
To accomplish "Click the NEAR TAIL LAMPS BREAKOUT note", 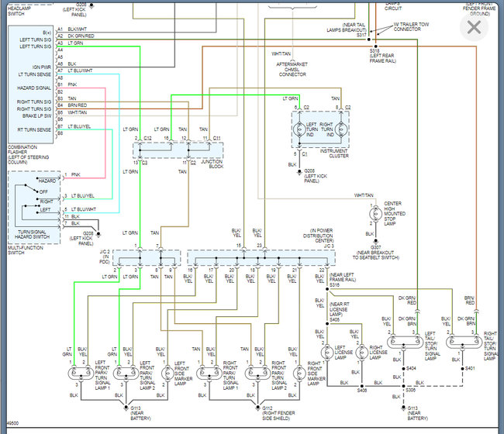I will coord(347,27).
